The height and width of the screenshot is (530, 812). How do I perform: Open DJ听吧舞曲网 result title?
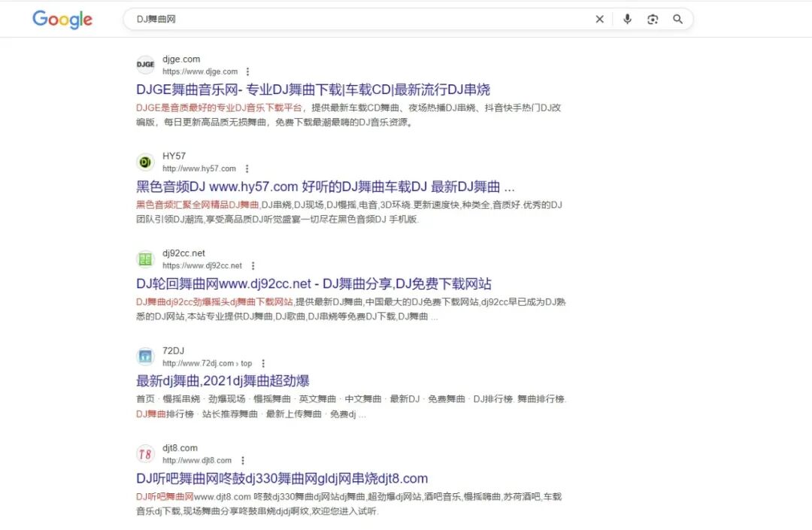[282, 478]
